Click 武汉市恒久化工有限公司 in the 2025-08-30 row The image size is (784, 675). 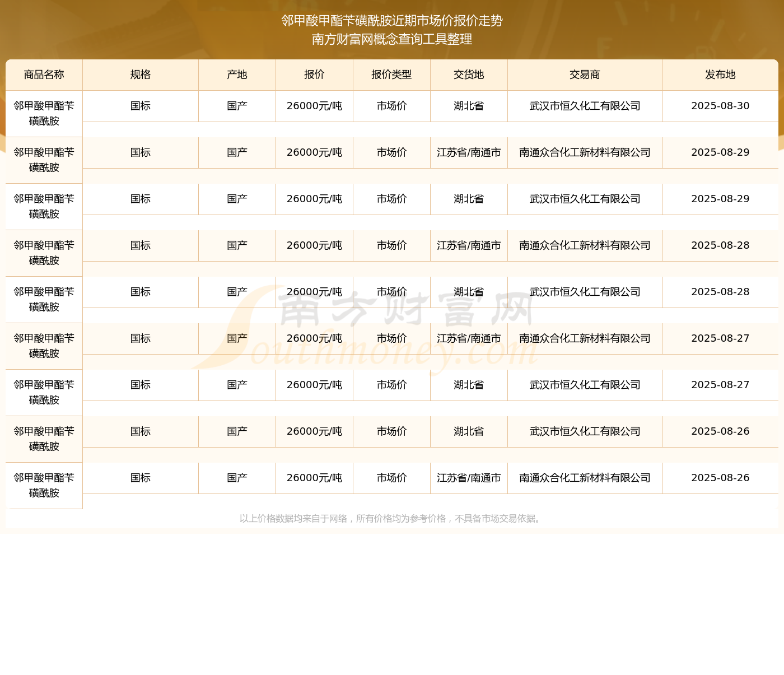click(x=585, y=106)
